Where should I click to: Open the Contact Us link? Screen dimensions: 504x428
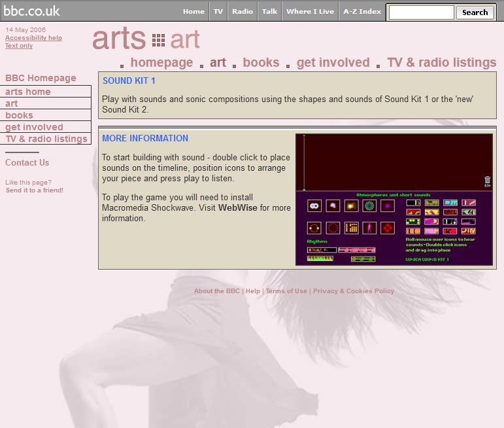coord(27,162)
